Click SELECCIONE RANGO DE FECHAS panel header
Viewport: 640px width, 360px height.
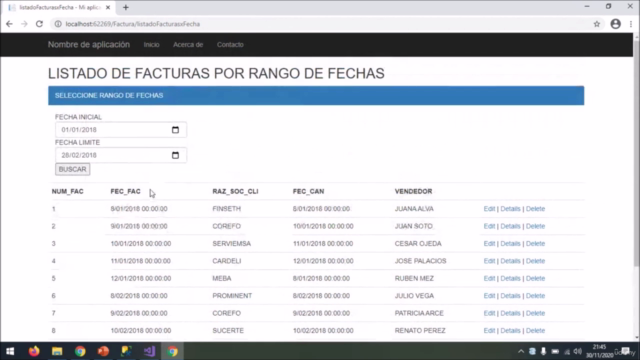coord(316,96)
